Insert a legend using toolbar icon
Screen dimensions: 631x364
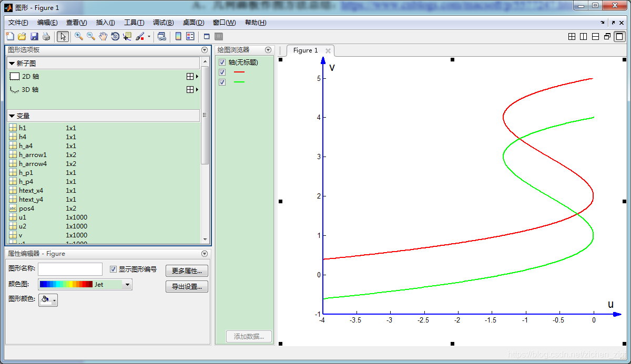[190, 36]
